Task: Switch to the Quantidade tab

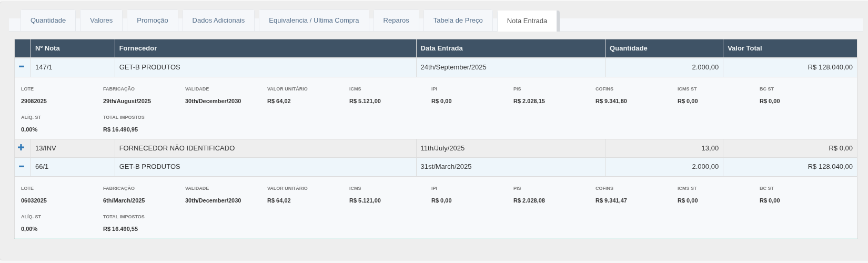Action: pos(48,21)
